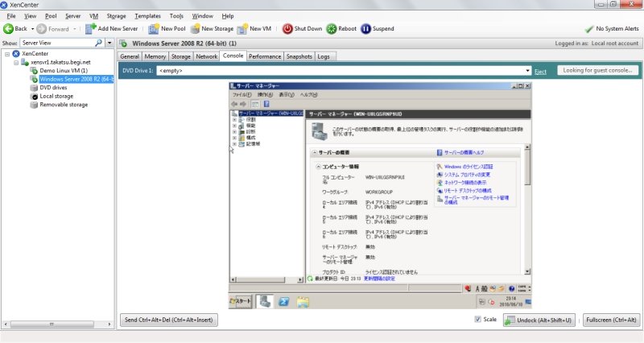Switch to the Logs tab
The width and height of the screenshot is (644, 343).
[324, 56]
